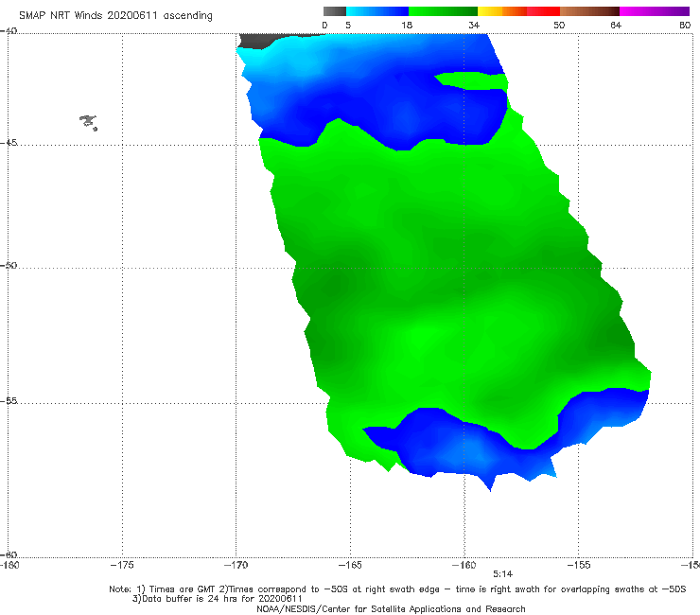
Task: Select the red segment of the color scale
Action: [543, 11]
